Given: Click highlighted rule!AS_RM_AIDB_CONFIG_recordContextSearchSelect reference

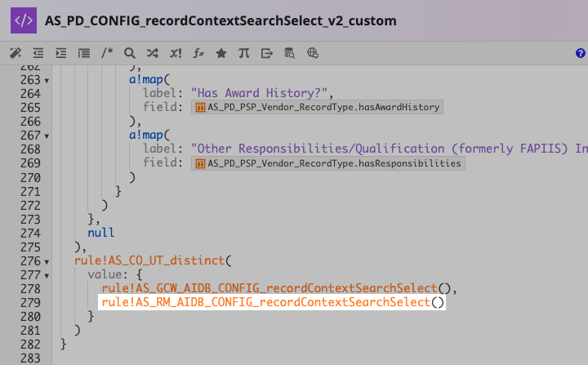Looking at the screenshot, I should (x=266, y=302).
